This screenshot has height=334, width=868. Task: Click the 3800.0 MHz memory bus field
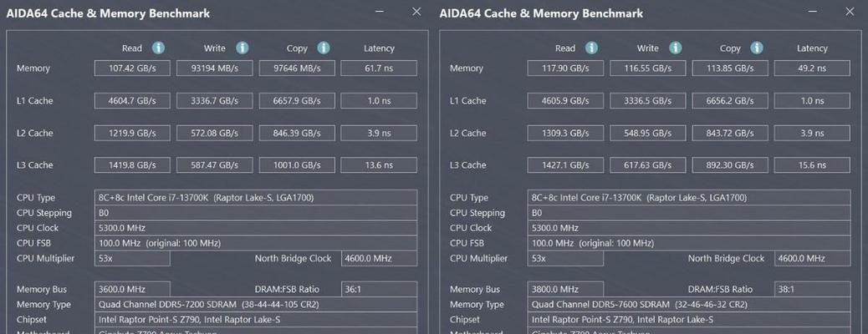(x=565, y=289)
